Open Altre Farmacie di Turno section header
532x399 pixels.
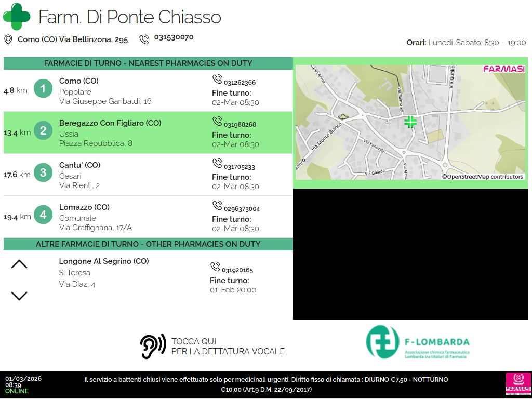pyautogui.click(x=148, y=244)
